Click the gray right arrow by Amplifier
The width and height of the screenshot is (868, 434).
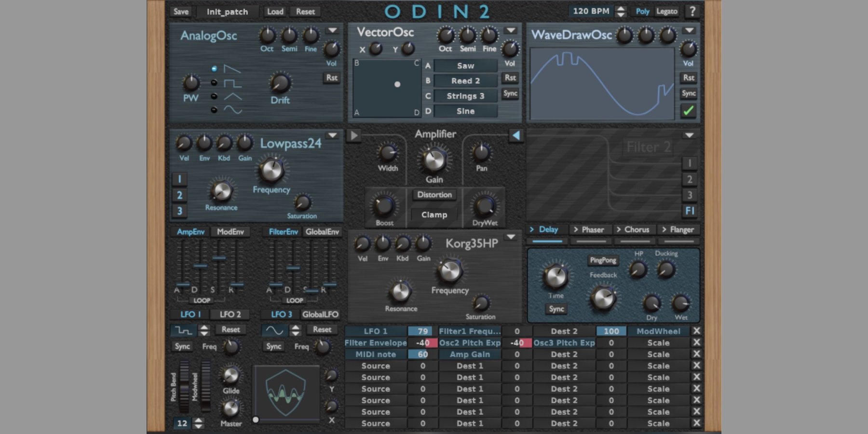(x=354, y=136)
